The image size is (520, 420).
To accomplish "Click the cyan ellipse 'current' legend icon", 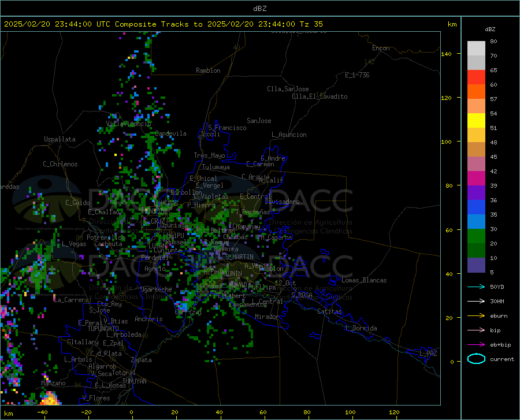I will tap(476, 359).
